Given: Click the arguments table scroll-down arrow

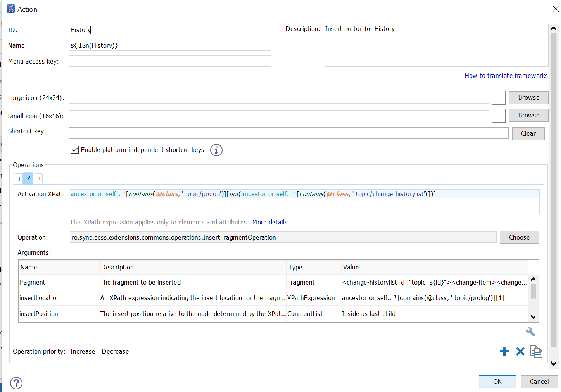Looking at the screenshot, I should pos(533,317).
